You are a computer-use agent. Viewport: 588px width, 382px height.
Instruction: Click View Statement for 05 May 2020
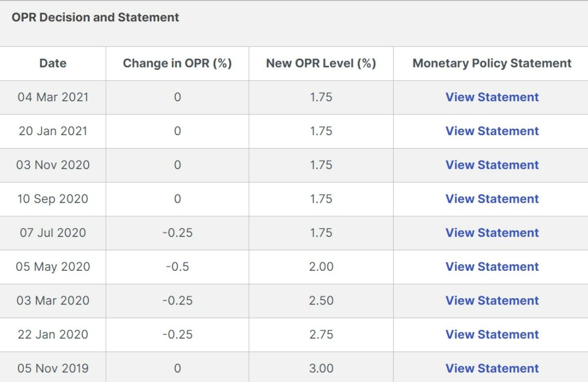492,266
